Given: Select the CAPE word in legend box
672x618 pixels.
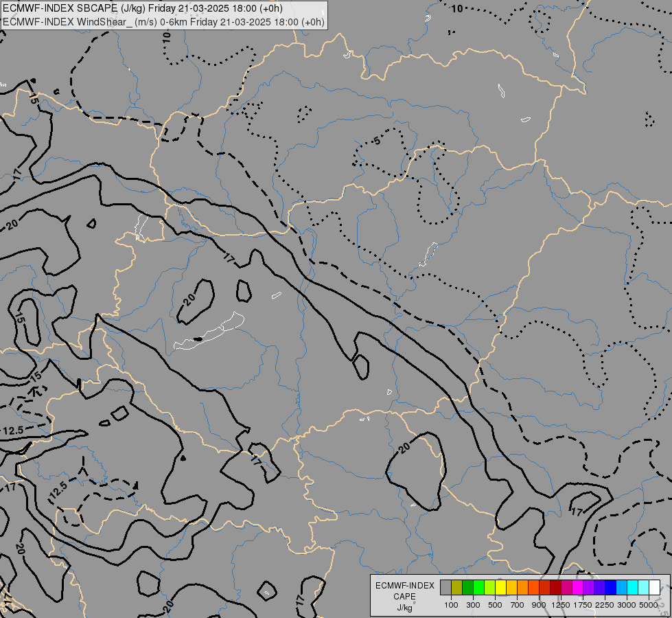Looking at the screenshot, I should tap(404, 597).
